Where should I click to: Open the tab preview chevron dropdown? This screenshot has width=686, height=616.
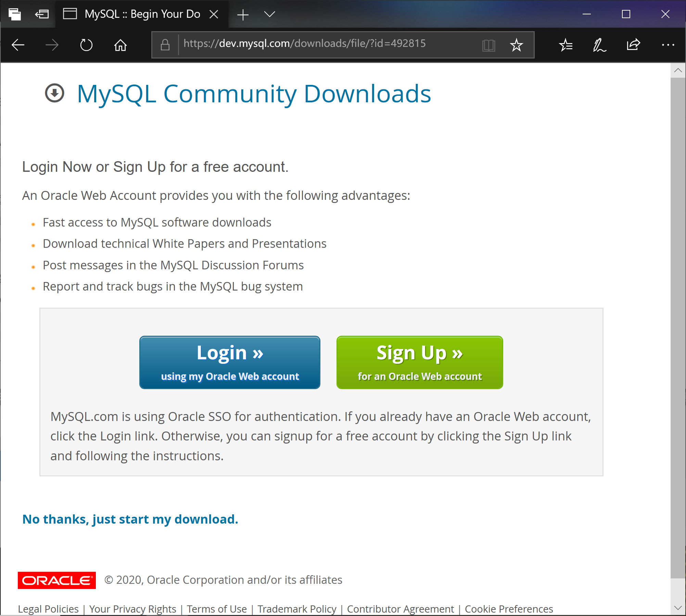[x=269, y=14]
